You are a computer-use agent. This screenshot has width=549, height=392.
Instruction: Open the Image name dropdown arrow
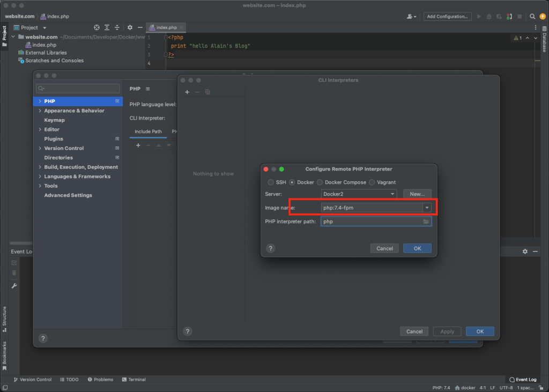(427, 208)
